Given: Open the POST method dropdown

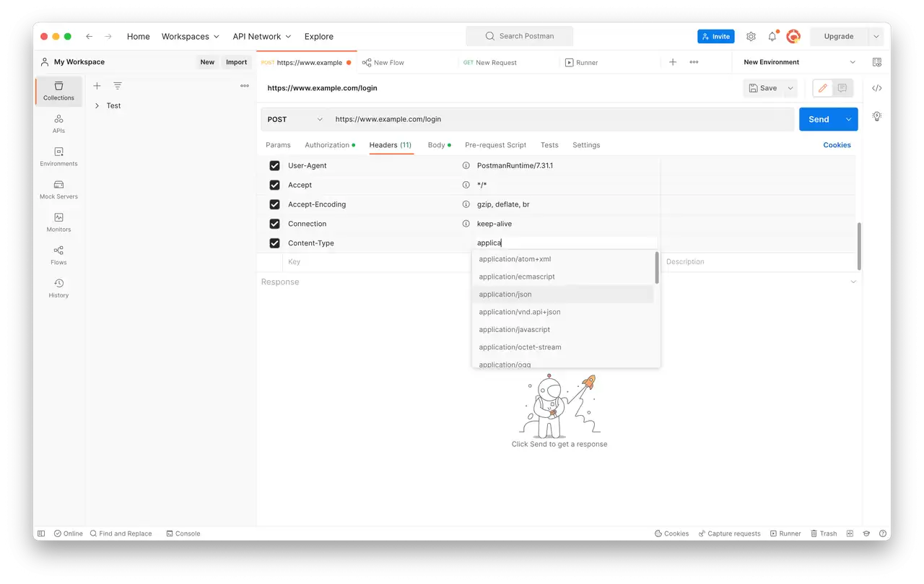Looking at the screenshot, I should (x=295, y=119).
